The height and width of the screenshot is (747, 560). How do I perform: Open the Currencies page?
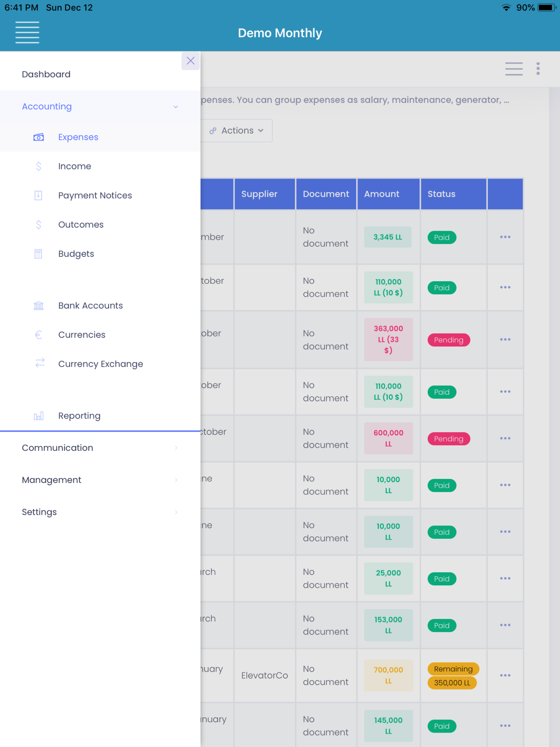pyautogui.click(x=100, y=335)
